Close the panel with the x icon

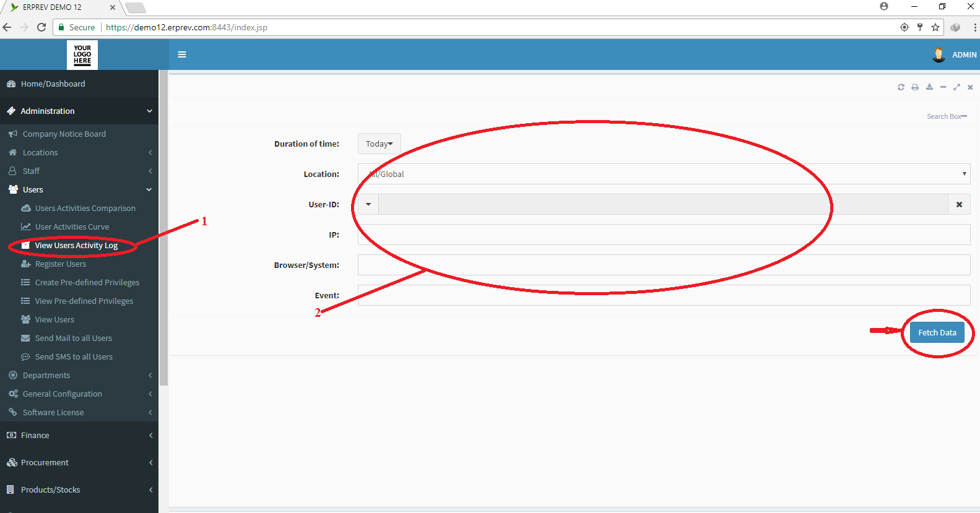click(x=970, y=87)
